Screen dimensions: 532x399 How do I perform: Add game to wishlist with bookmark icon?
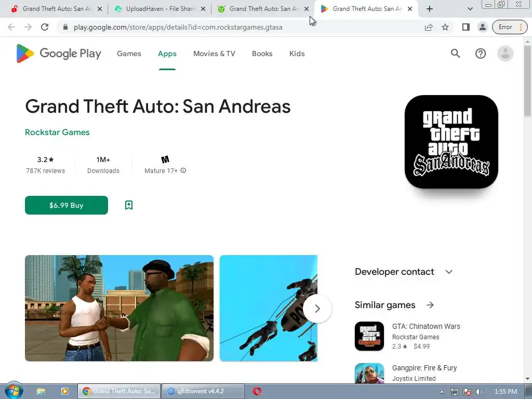click(x=129, y=205)
